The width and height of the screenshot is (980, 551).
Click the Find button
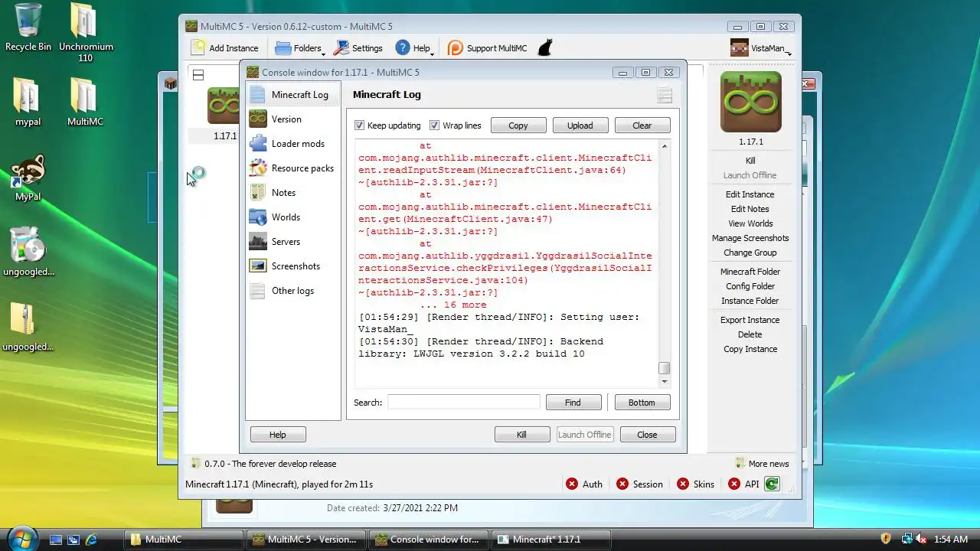(573, 403)
